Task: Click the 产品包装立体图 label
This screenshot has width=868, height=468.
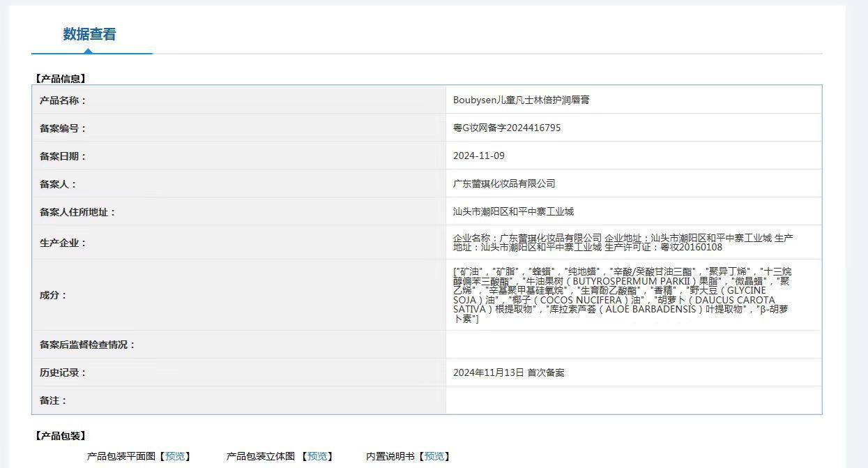Action: pos(261,456)
